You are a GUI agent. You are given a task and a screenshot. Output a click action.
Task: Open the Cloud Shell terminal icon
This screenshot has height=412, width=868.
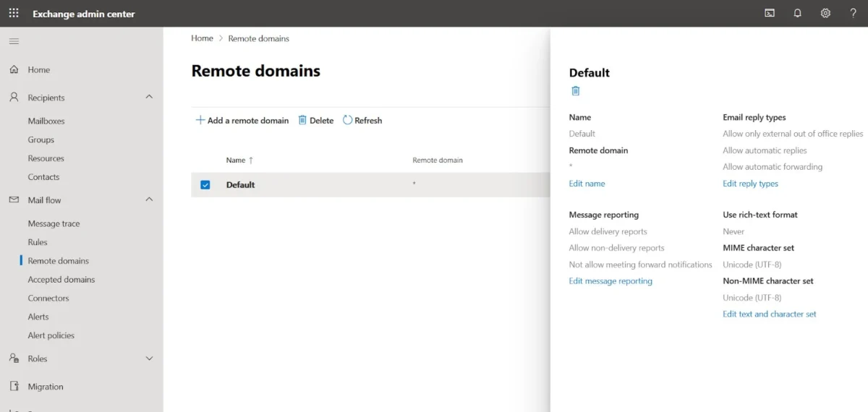[x=770, y=13]
